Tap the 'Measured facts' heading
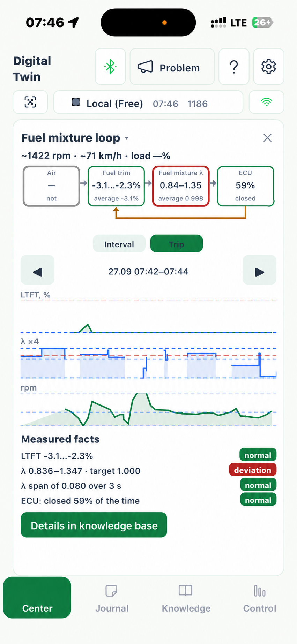The width and height of the screenshot is (297, 644). point(60,439)
